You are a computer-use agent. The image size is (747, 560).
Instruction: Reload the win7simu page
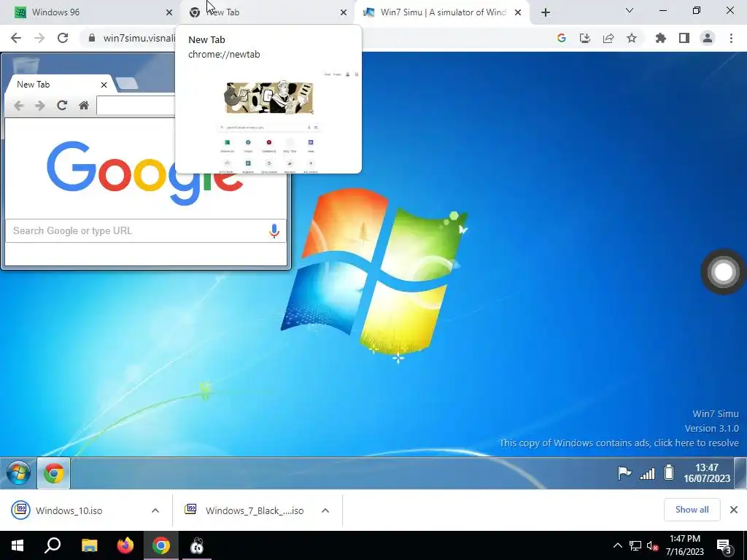pos(63,38)
